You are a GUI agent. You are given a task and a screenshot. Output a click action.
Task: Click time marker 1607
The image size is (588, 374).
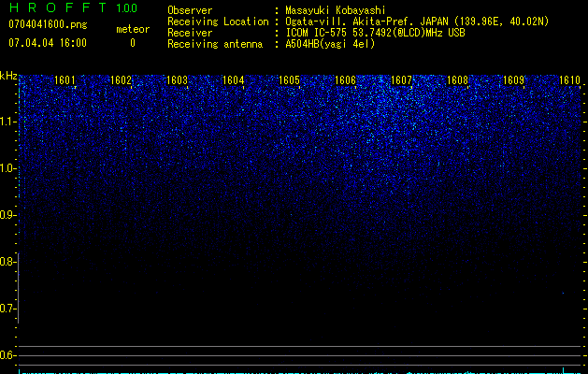click(x=402, y=79)
